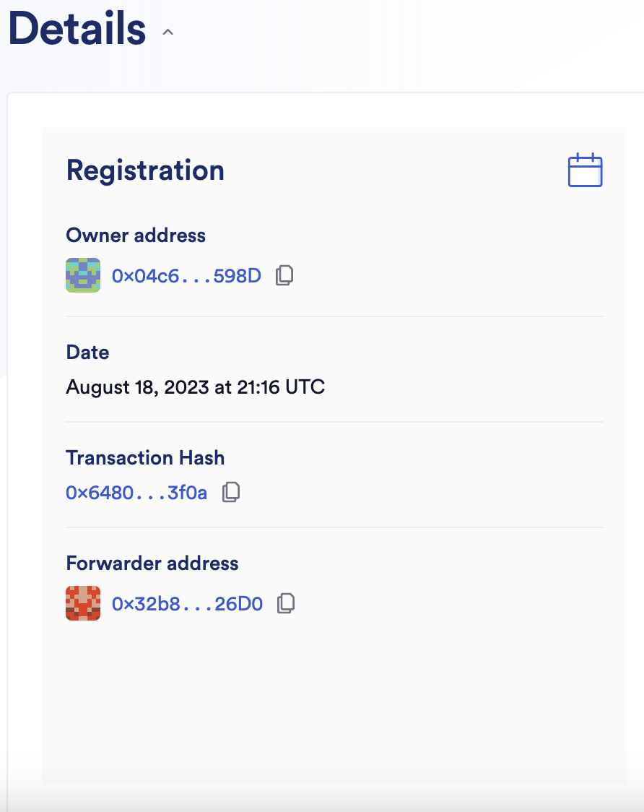Collapse the Details section chevron
Image resolution: width=644 pixels, height=812 pixels.
click(168, 33)
